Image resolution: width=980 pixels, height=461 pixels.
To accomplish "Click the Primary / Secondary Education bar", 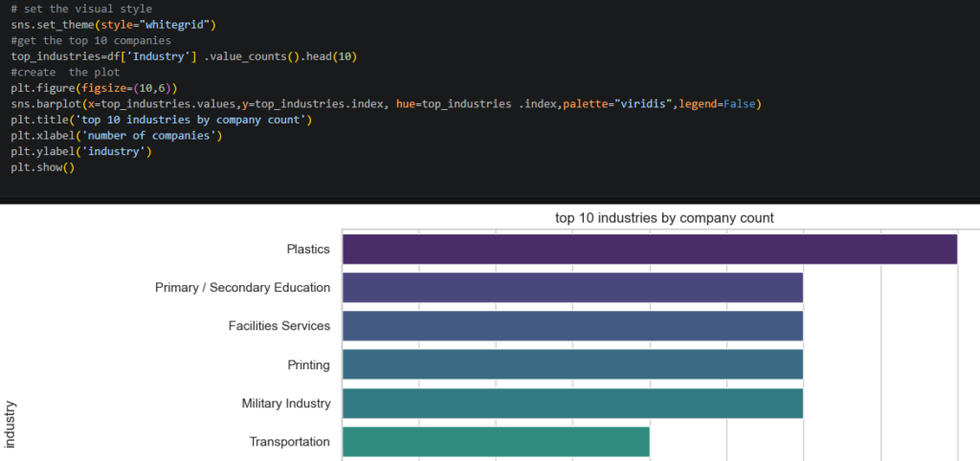I will [x=572, y=287].
